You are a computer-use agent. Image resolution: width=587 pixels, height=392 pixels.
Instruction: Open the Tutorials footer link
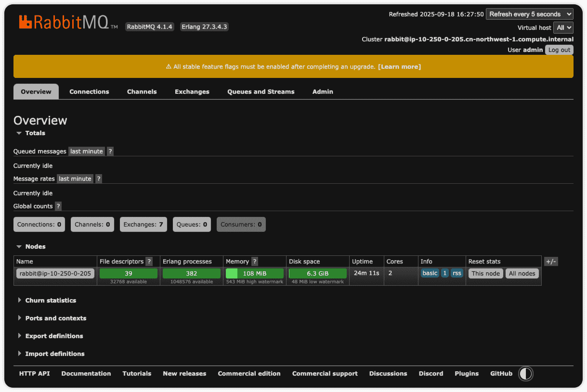(137, 374)
